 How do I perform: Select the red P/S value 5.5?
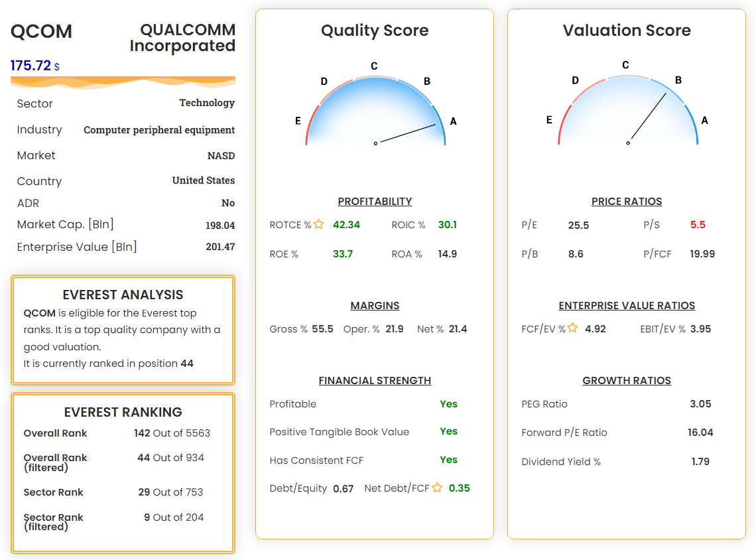(698, 225)
